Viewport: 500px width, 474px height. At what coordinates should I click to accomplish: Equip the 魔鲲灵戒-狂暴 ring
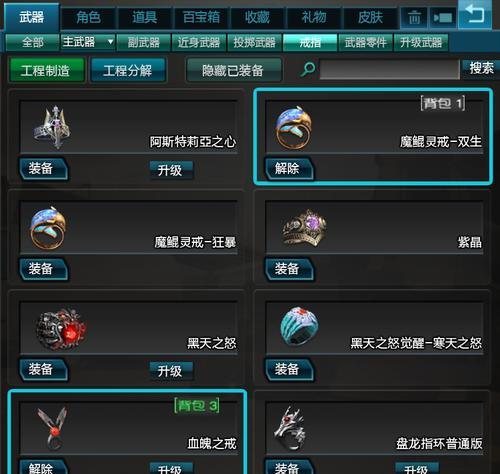click(x=43, y=269)
